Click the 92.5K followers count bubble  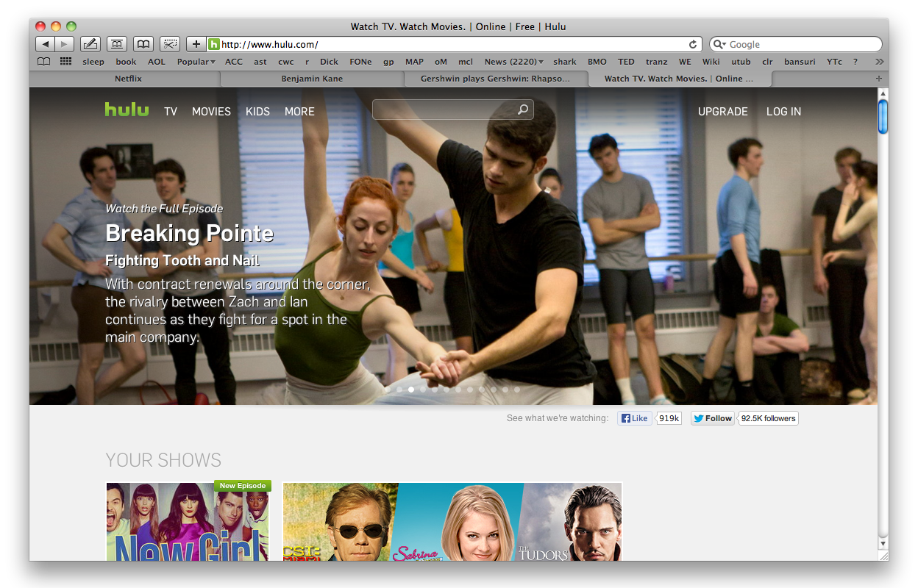click(768, 418)
